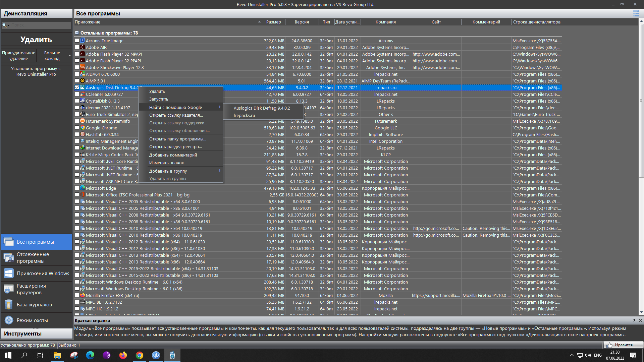Open qBittorrent from the taskbar

pyautogui.click(x=156, y=355)
